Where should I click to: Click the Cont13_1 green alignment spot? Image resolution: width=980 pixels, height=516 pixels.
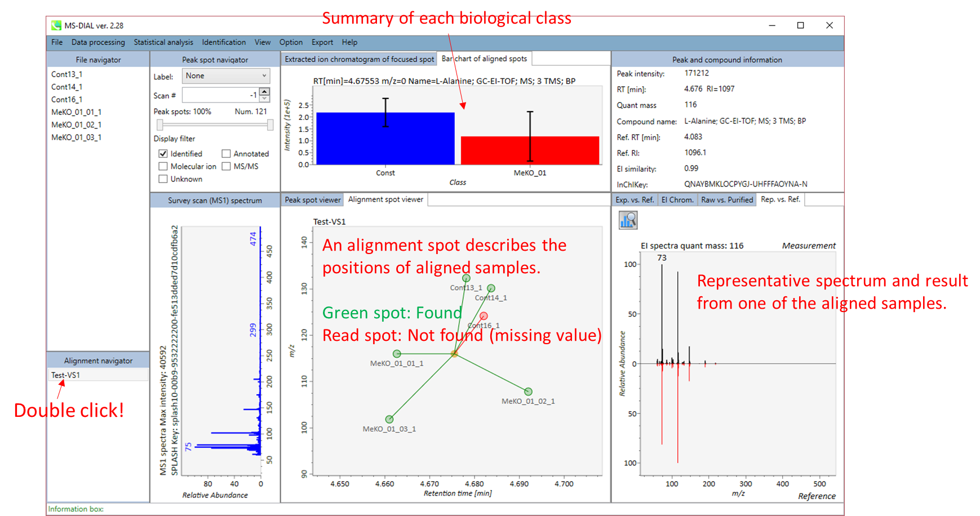coord(466,278)
